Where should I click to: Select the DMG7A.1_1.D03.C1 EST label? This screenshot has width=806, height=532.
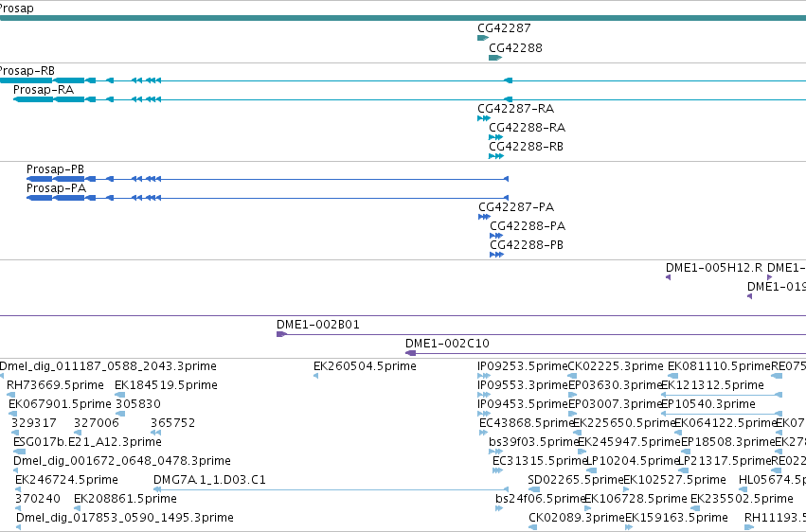pyautogui.click(x=209, y=480)
